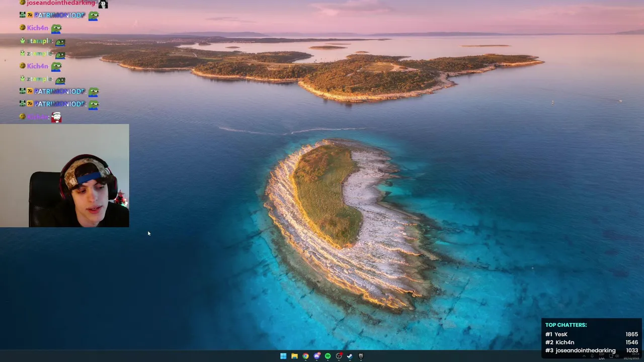Screen dimensions: 644x362
Task: Select the #1 YesK top chatter row
Action: (592, 334)
